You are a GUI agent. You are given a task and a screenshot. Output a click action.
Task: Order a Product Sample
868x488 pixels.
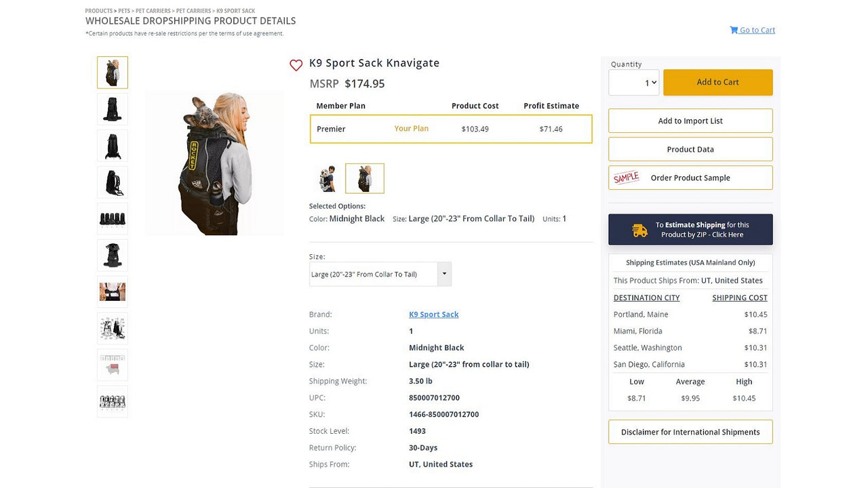coord(690,177)
